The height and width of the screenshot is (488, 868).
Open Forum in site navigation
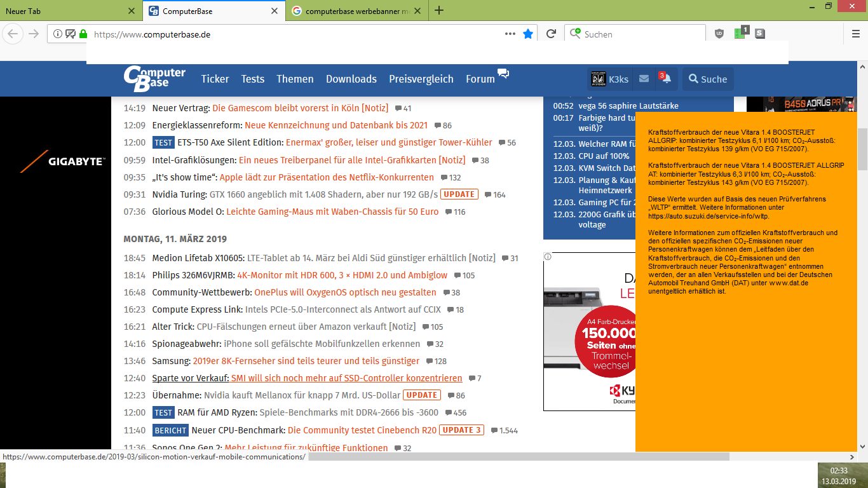(480, 79)
